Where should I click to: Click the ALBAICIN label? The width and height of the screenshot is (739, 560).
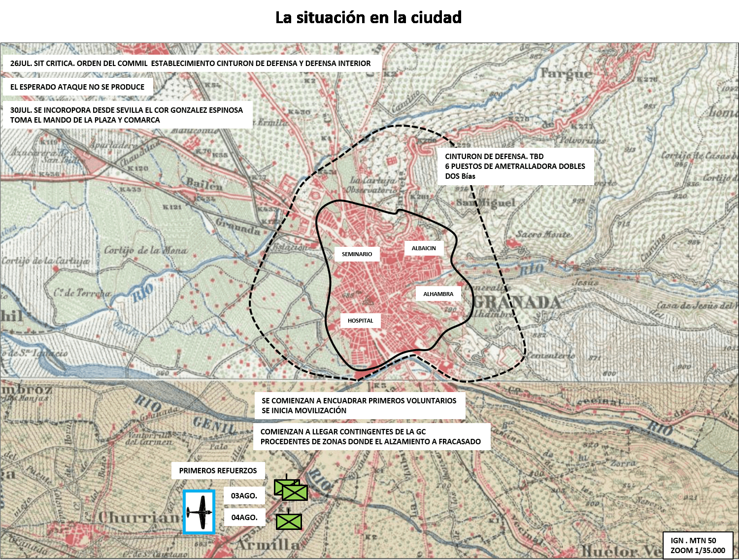point(424,248)
